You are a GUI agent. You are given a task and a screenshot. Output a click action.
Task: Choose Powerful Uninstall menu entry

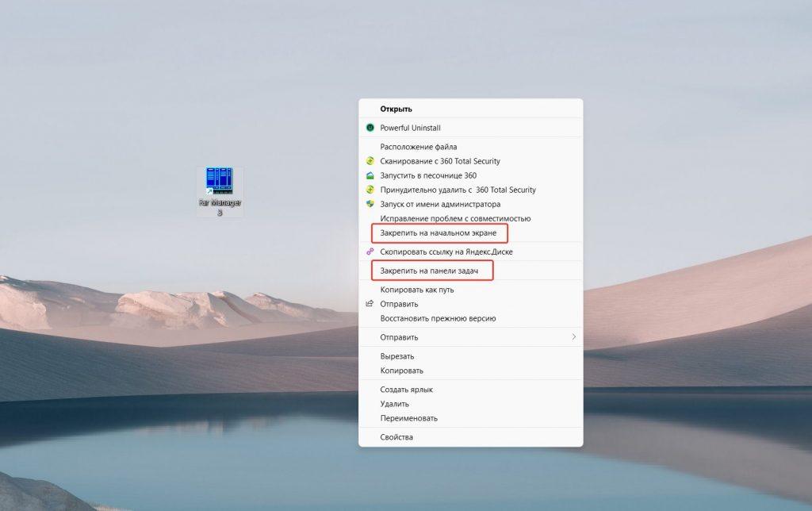pos(470,128)
